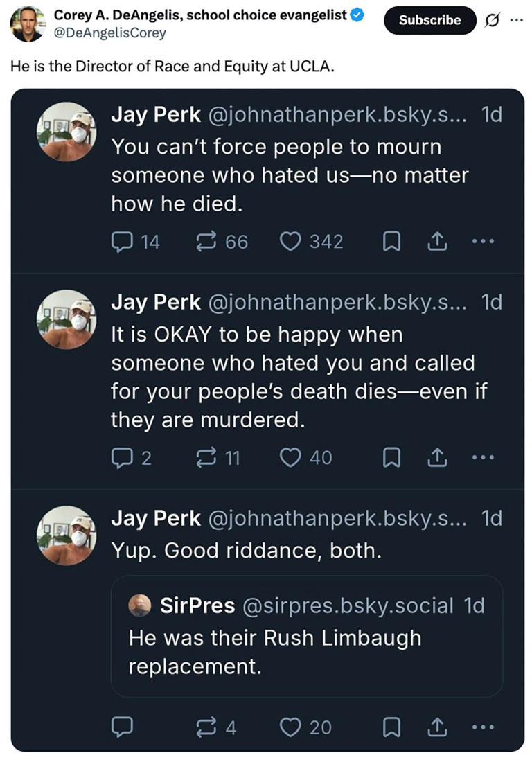The width and height of the screenshot is (532, 762).
Task: Click reply icon with 2 comments
Action: (x=122, y=457)
